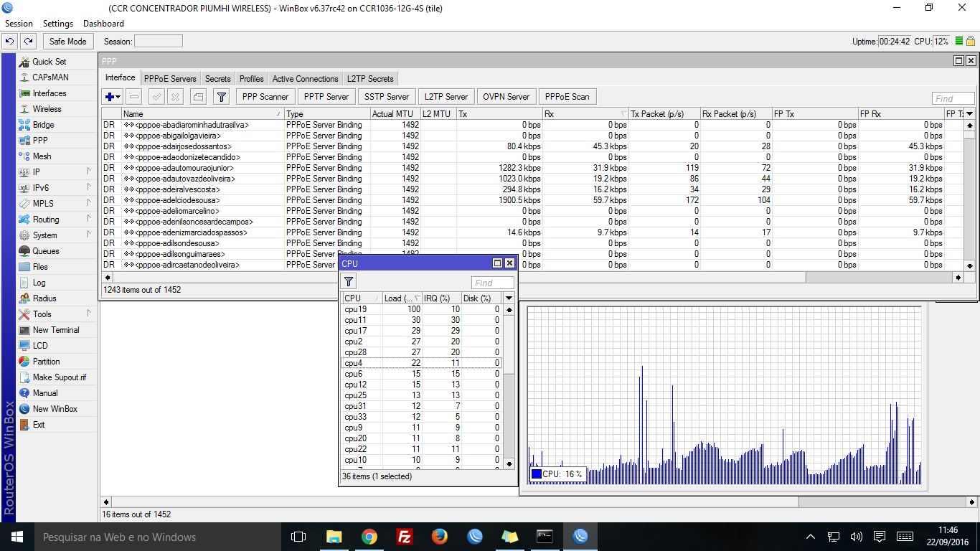
Task: Launch New Terminal from the sidebar
Action: (56, 330)
